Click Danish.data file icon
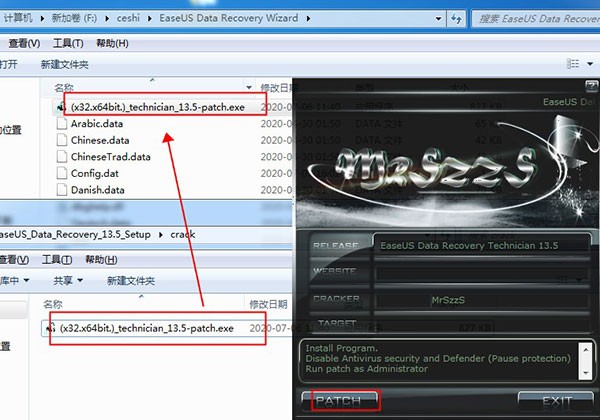Viewport: 600px width, 420px height. pyautogui.click(x=62, y=190)
